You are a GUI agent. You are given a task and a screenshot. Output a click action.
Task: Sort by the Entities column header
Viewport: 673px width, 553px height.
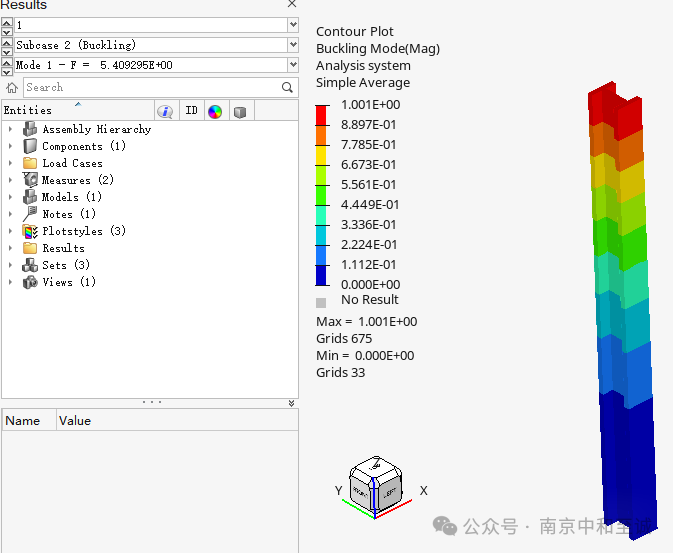[x=78, y=110]
